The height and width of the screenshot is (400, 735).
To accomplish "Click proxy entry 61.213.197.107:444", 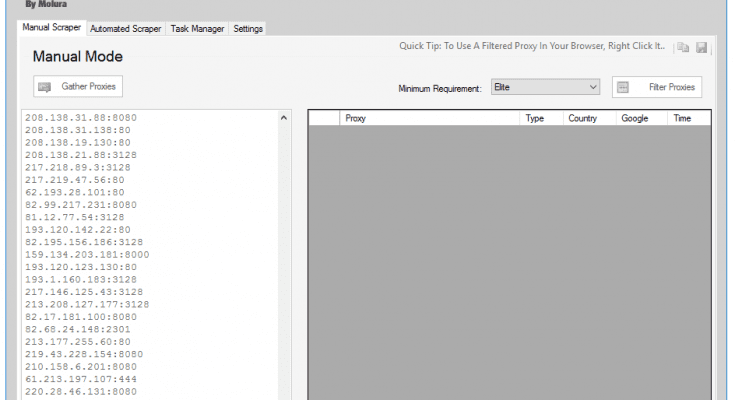I will click(80, 381).
